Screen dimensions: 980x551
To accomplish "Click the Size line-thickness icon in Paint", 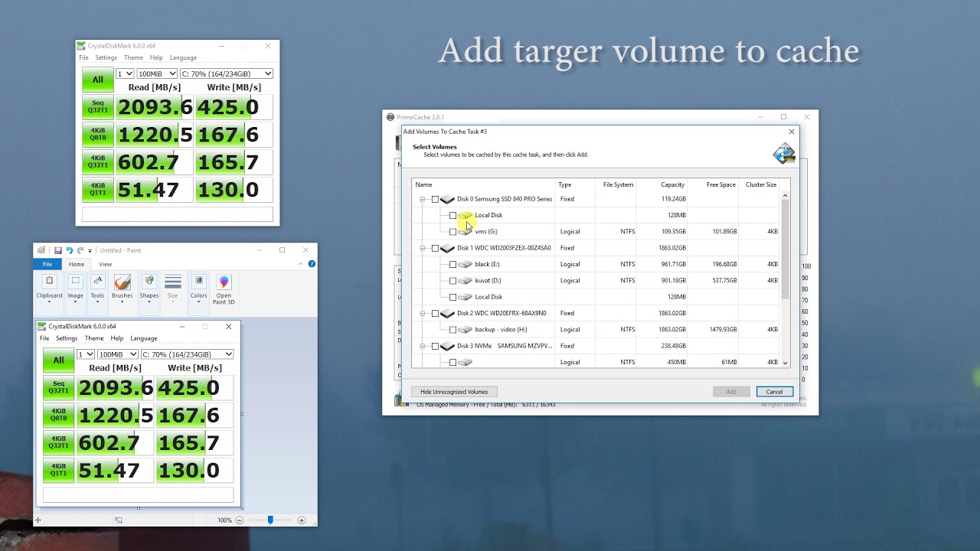I will coord(173,282).
